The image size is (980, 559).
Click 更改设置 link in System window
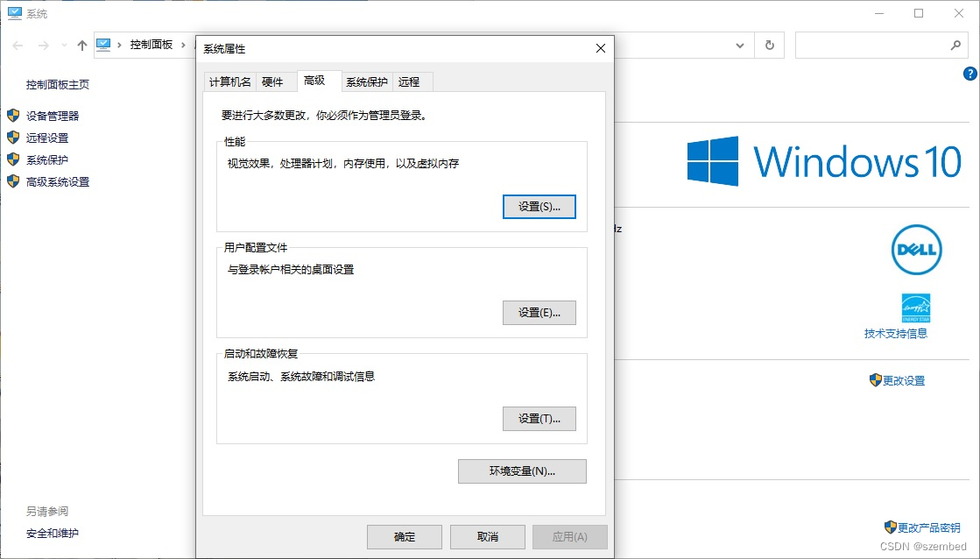coord(904,381)
